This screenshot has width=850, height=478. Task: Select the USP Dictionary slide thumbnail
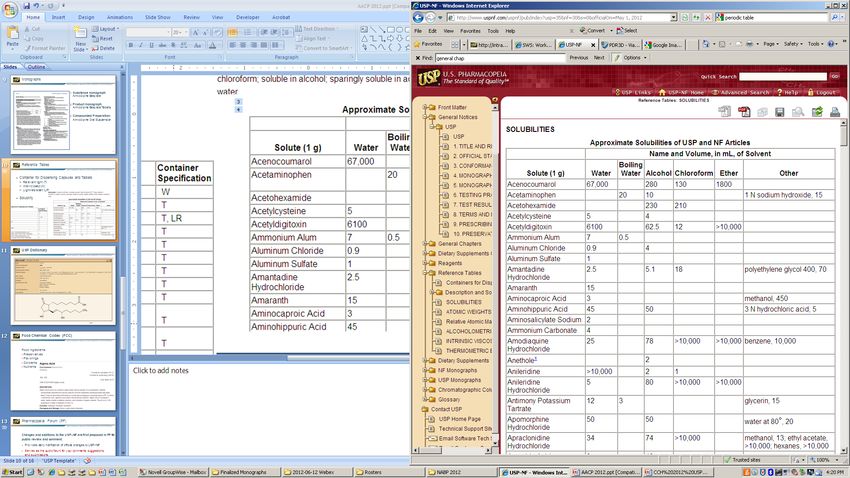click(63, 285)
